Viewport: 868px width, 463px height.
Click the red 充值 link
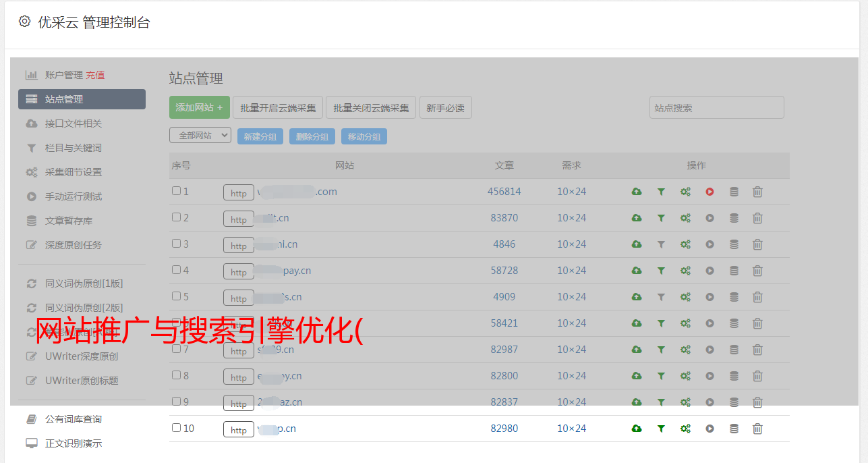point(95,75)
